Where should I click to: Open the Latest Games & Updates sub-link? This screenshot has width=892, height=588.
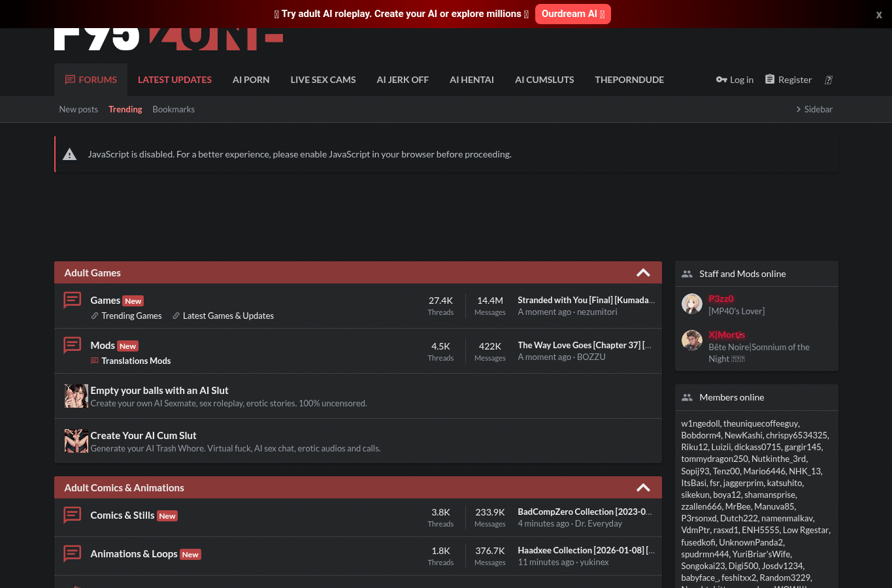[x=228, y=316]
